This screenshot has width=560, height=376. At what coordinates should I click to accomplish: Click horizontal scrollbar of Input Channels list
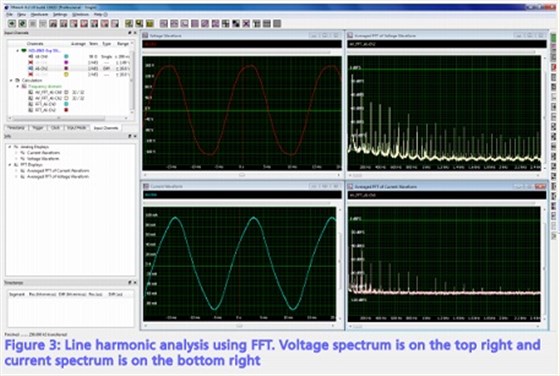[x=68, y=118]
